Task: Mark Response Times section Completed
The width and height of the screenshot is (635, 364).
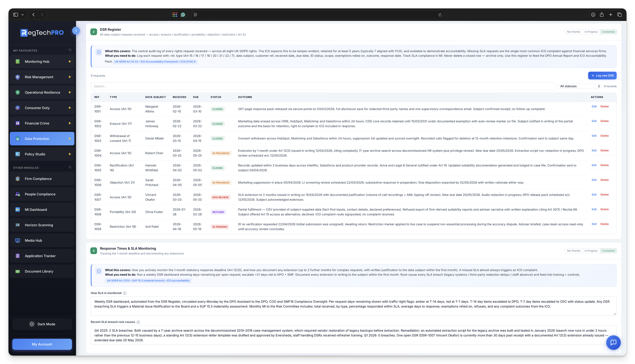Action: pyautogui.click(x=608, y=251)
